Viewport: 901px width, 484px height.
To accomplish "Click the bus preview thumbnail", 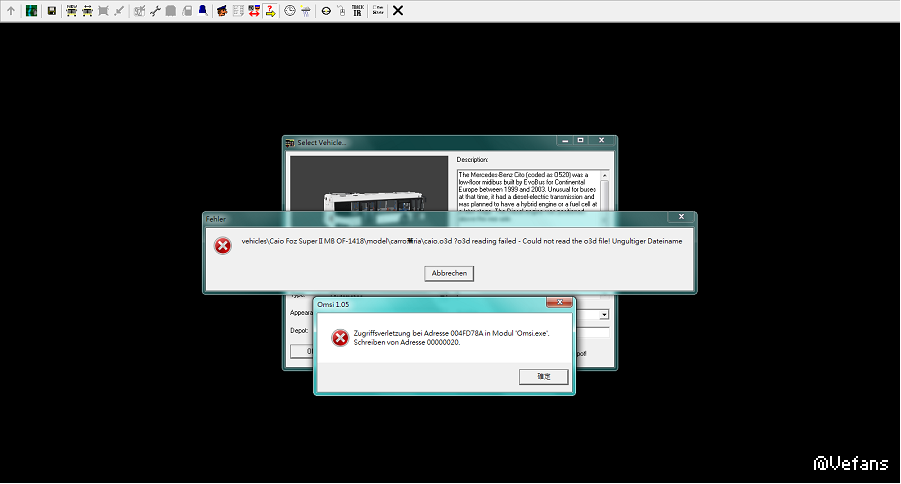I will coord(369,183).
